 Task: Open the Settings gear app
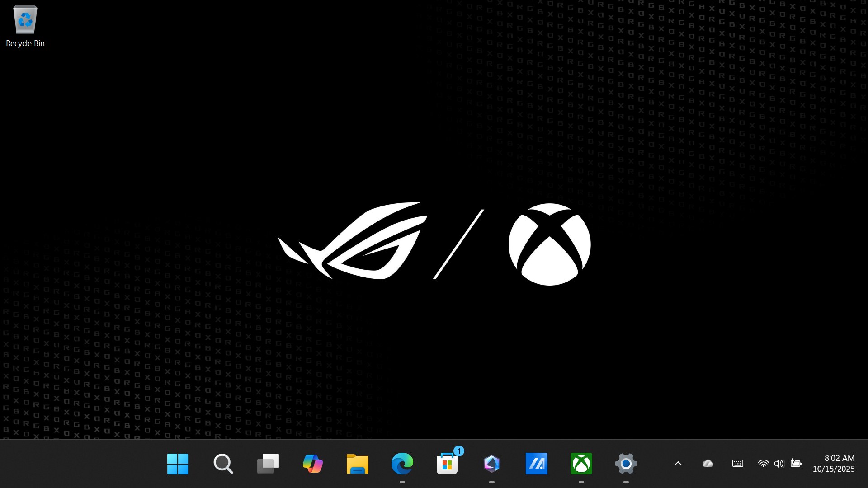pyautogui.click(x=626, y=464)
